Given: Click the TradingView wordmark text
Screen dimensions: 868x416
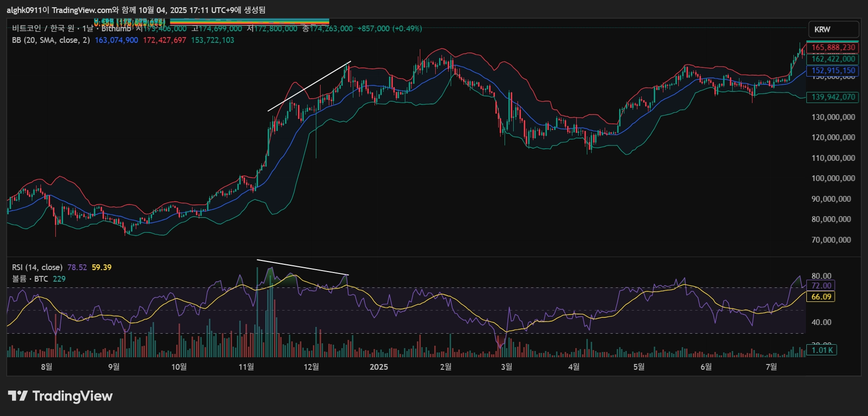Looking at the screenshot, I should click(x=72, y=396).
